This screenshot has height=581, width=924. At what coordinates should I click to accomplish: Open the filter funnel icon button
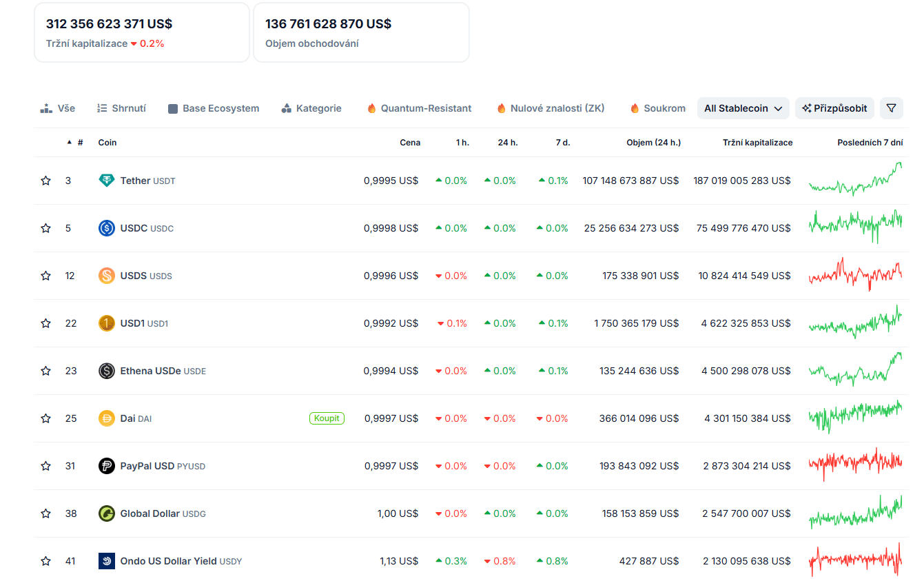point(891,108)
